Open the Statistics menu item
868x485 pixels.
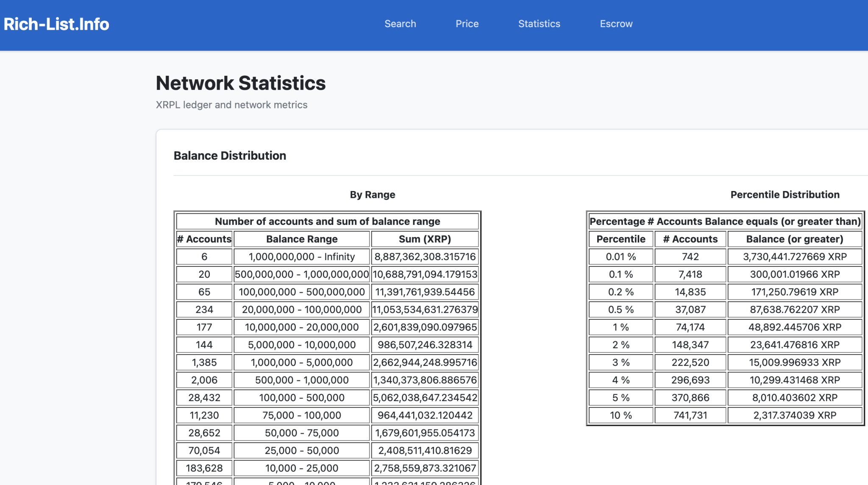pyautogui.click(x=539, y=24)
